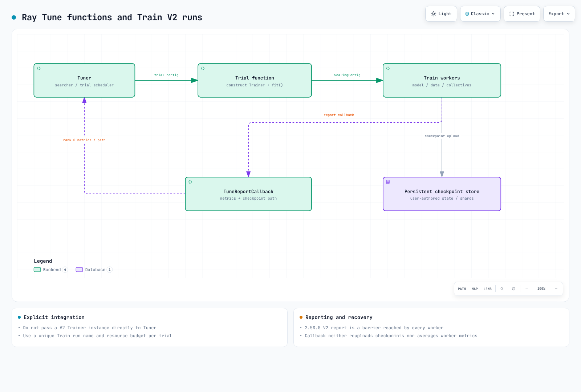581x392 pixels.
Task: Click the Present button
Action: pos(522,14)
